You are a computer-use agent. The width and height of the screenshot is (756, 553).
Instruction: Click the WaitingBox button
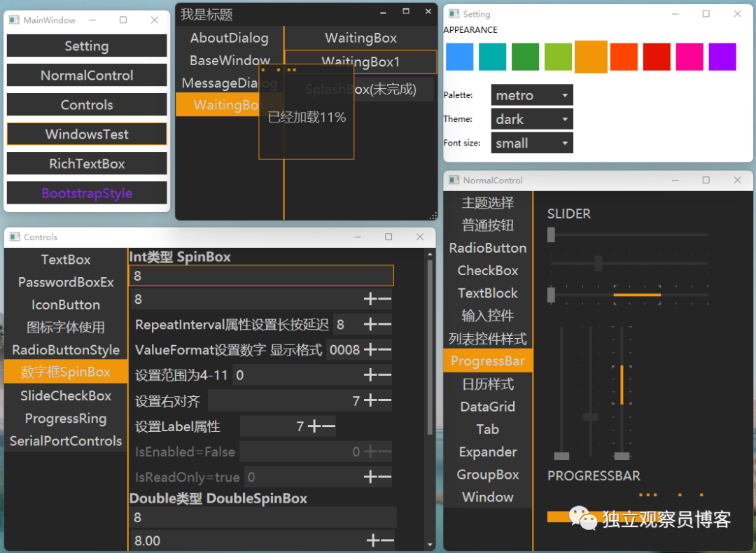point(360,38)
